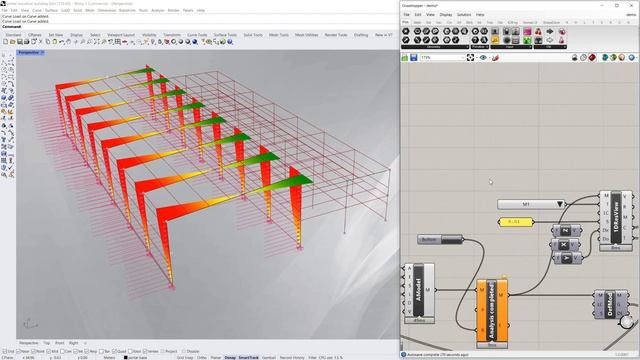This screenshot has height=360, width=640.
Task: Switch to Top viewport tab
Action: point(47,343)
